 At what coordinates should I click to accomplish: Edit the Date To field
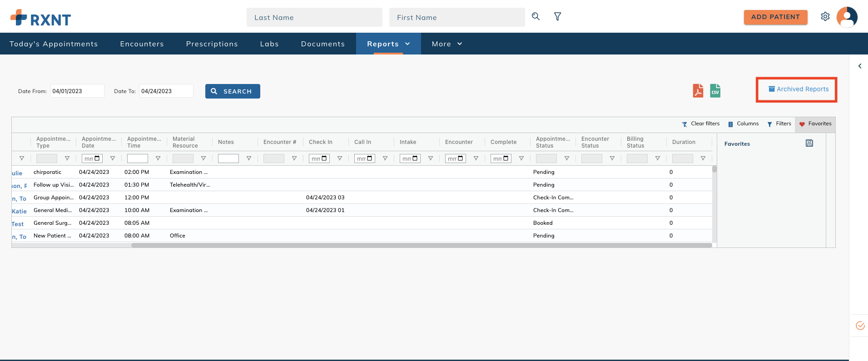coord(166,91)
